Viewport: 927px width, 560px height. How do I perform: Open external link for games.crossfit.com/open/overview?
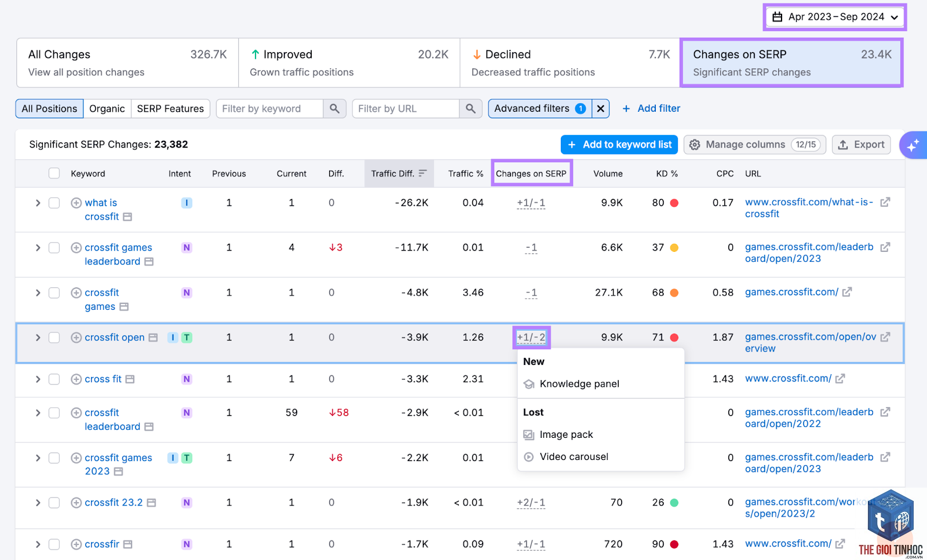(885, 336)
